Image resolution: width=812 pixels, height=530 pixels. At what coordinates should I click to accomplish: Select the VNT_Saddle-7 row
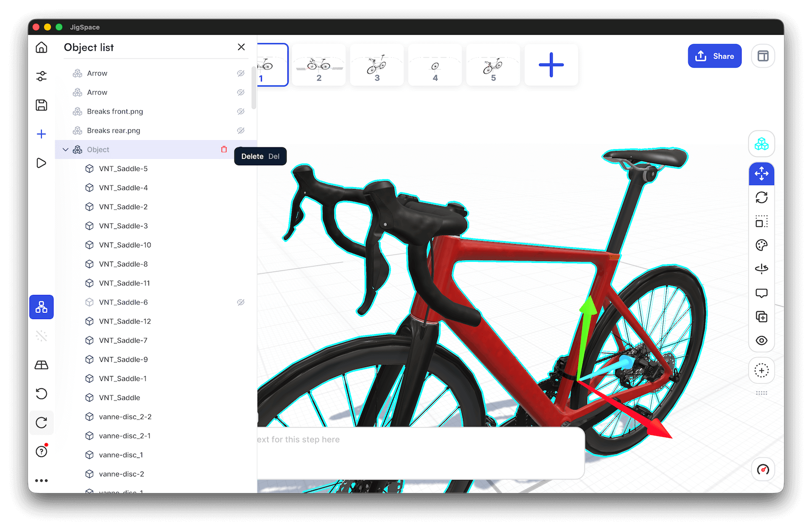(x=156, y=340)
